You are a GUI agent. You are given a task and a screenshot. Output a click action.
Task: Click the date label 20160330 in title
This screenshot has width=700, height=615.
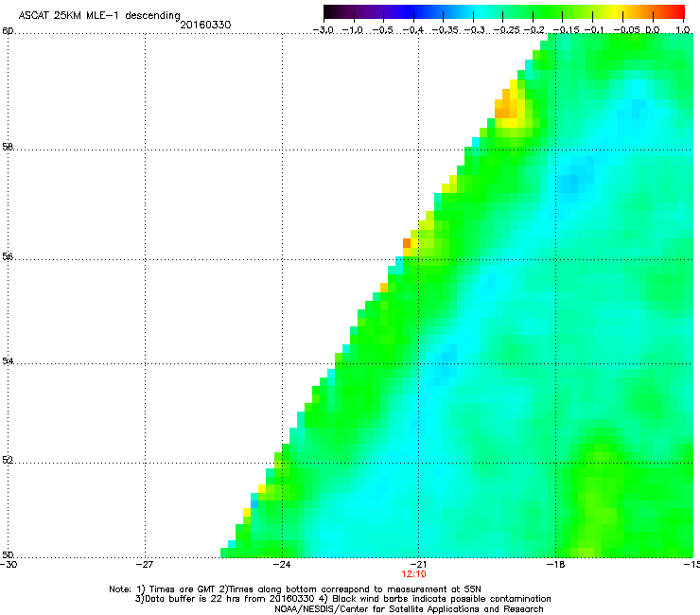coord(205,25)
